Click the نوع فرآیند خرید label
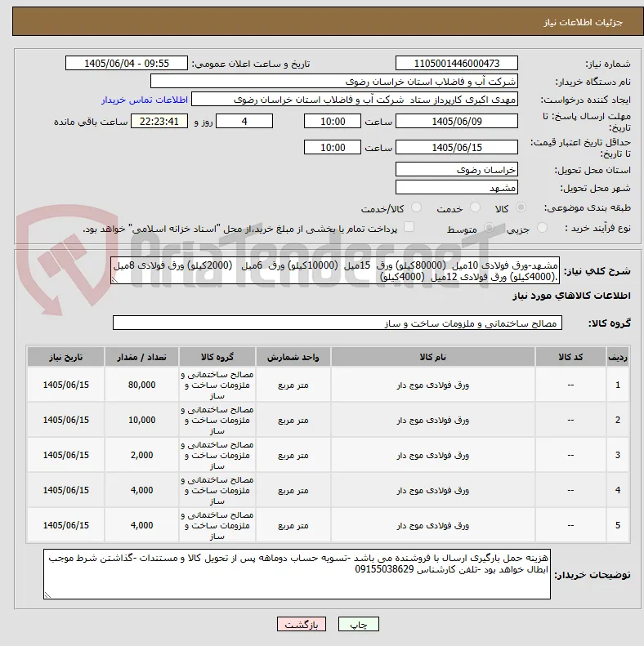Screen dimensions: 644x646 [x=597, y=228]
